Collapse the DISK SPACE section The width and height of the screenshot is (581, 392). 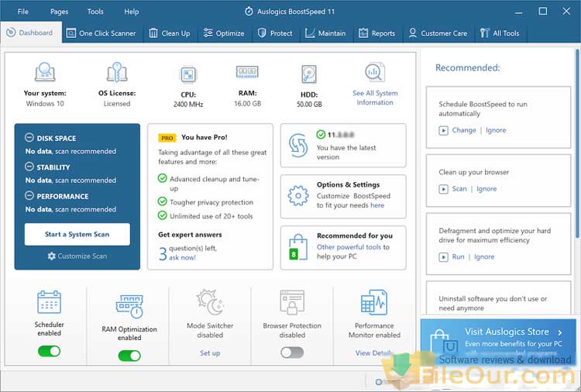pos(29,137)
